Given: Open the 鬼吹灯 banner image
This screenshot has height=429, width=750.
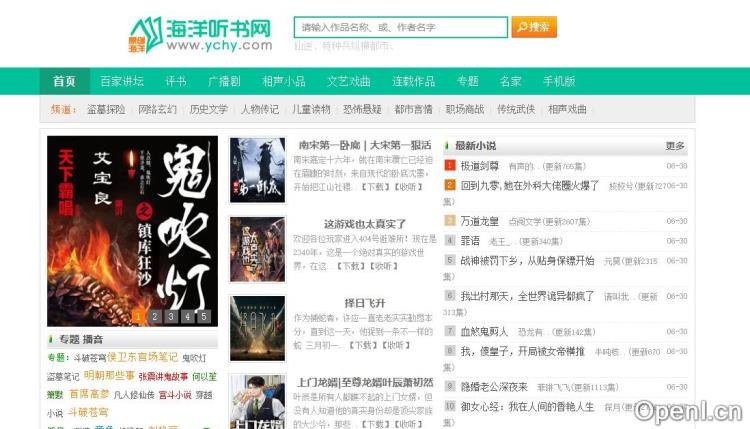Looking at the screenshot, I should (132, 230).
